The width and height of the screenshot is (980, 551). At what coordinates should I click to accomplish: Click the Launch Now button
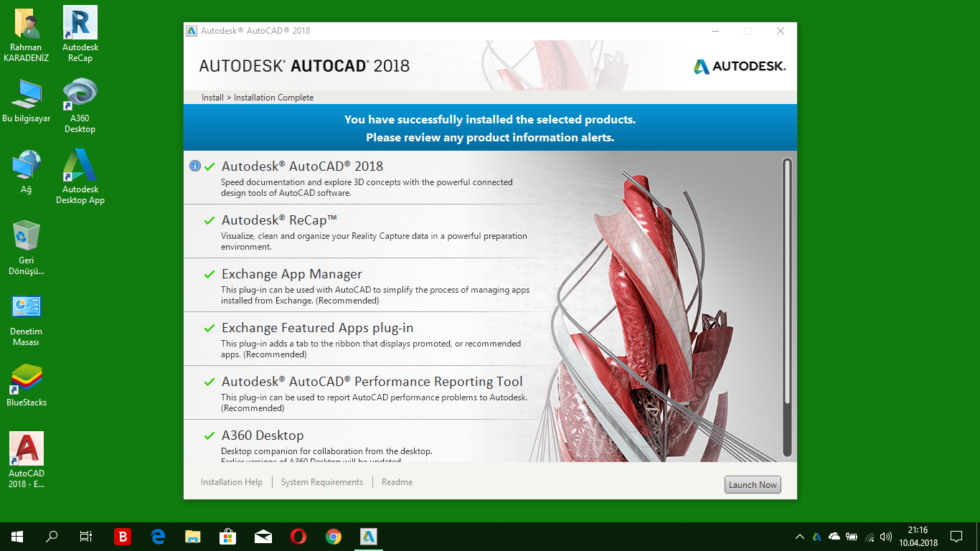tap(753, 485)
